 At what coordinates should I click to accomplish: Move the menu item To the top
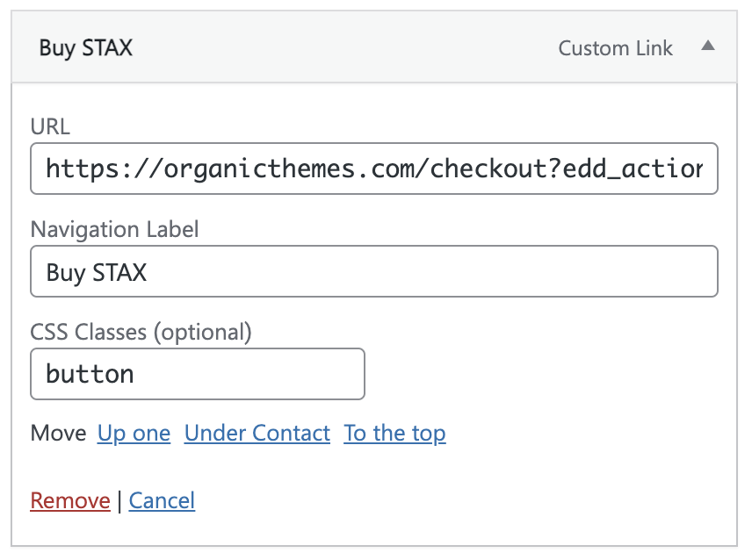point(394,434)
